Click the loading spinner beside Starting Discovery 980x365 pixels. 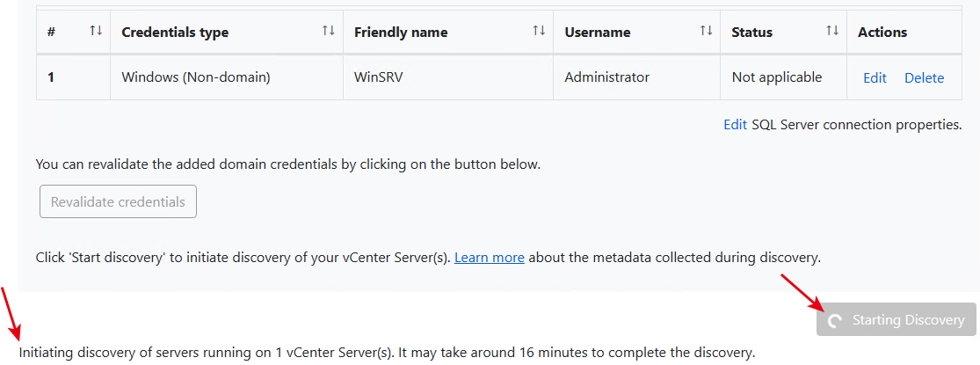point(836,321)
